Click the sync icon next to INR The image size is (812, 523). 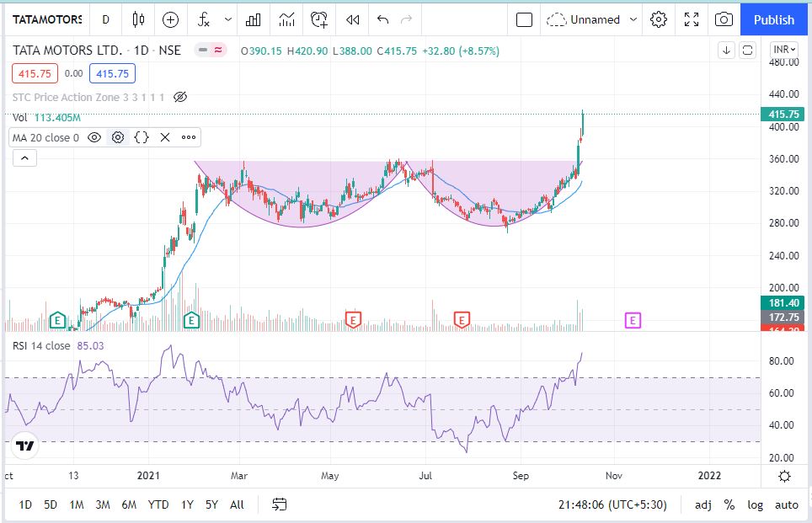[747, 51]
